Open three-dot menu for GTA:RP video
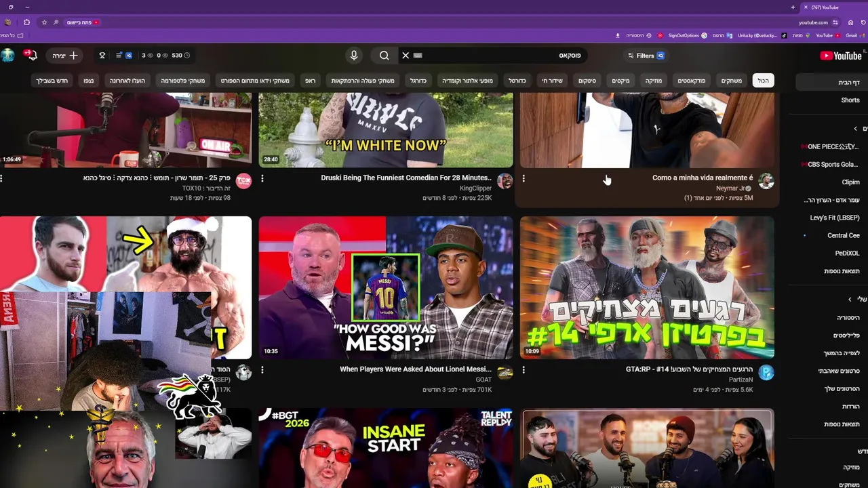868x488 pixels. click(524, 370)
